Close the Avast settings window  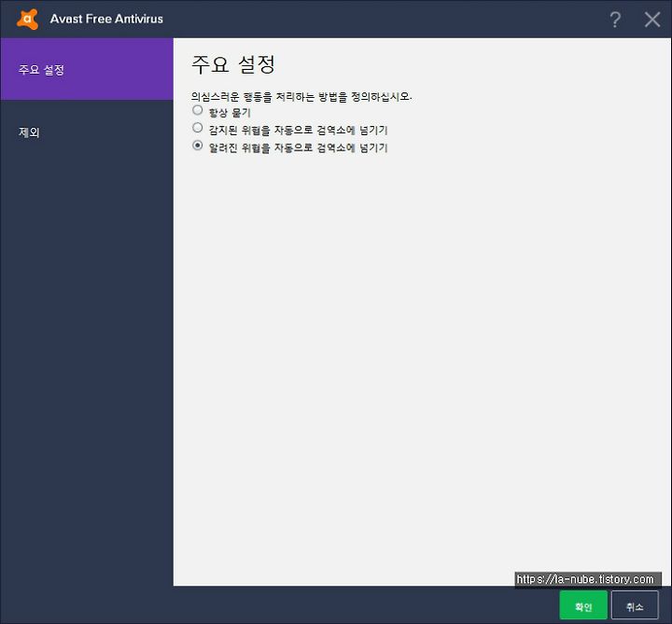[652, 20]
